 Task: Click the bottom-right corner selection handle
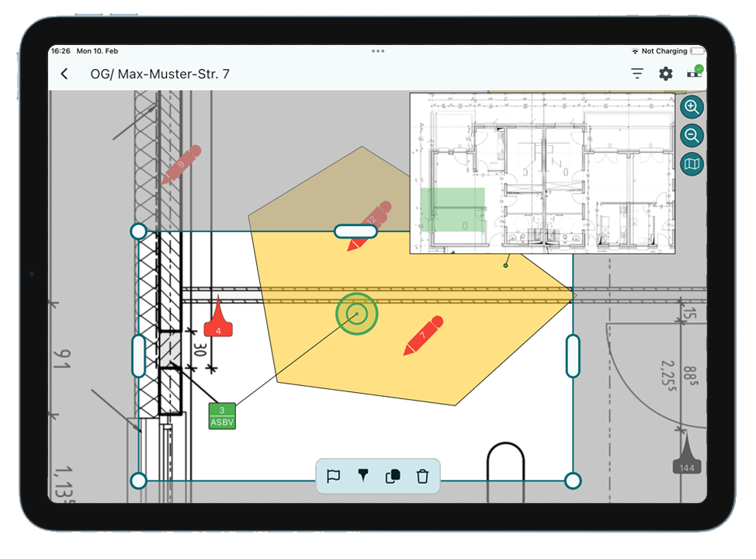pyautogui.click(x=573, y=481)
